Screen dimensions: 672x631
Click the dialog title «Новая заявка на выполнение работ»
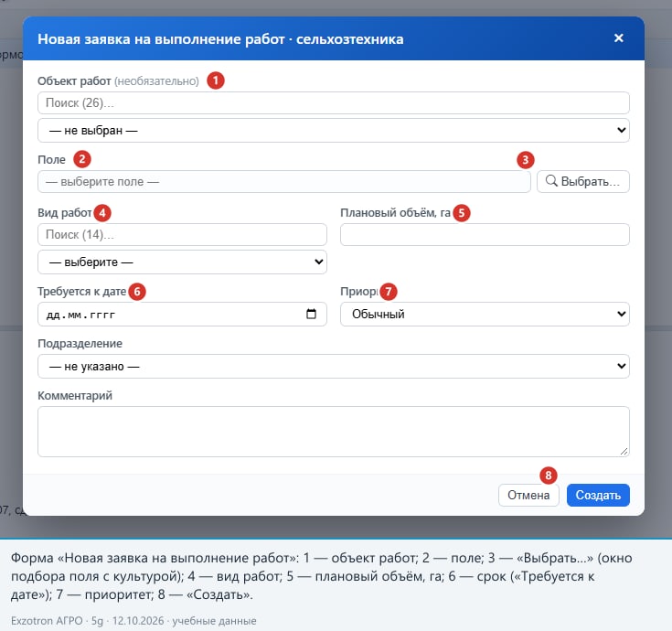tap(161, 39)
